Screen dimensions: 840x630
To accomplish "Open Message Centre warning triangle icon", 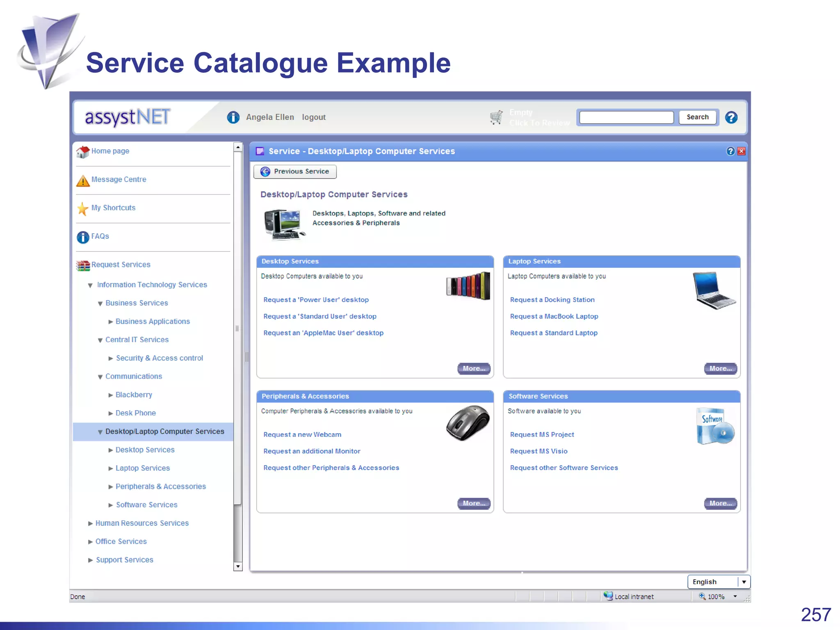I will [x=83, y=180].
